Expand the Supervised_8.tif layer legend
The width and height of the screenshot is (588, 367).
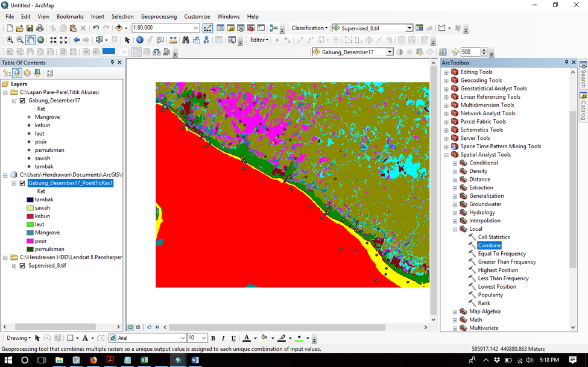14,266
